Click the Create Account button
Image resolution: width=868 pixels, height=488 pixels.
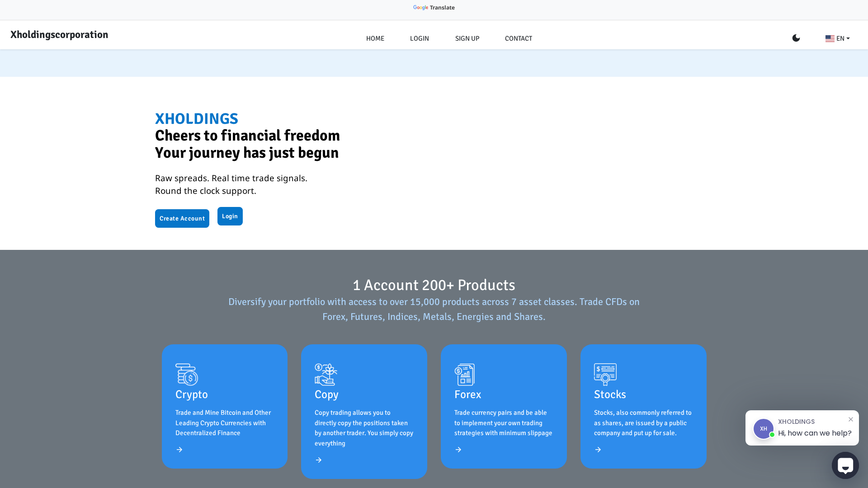(182, 218)
